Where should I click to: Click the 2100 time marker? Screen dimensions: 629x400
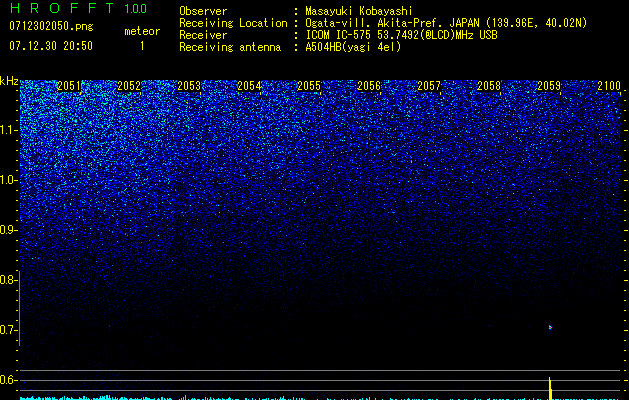pos(609,86)
